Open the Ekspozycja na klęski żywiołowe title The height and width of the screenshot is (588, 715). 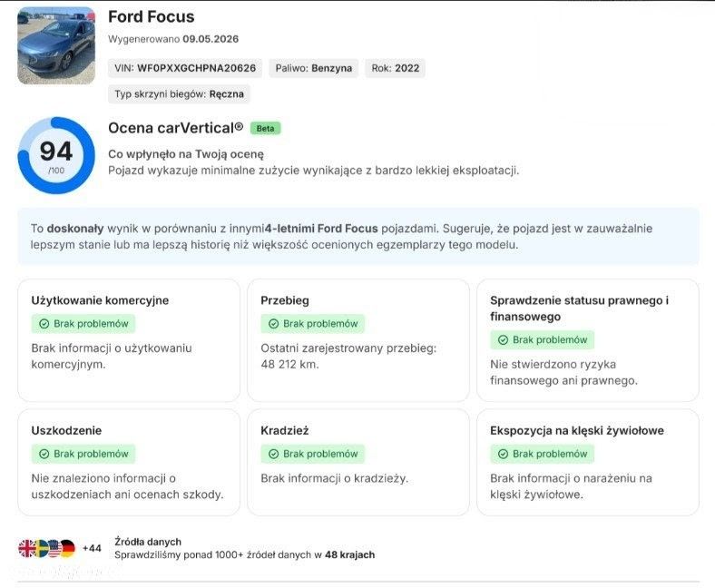click(577, 431)
